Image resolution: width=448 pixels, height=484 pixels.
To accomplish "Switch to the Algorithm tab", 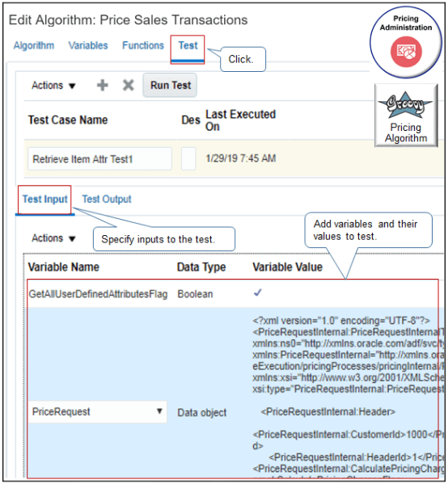I will (34, 45).
